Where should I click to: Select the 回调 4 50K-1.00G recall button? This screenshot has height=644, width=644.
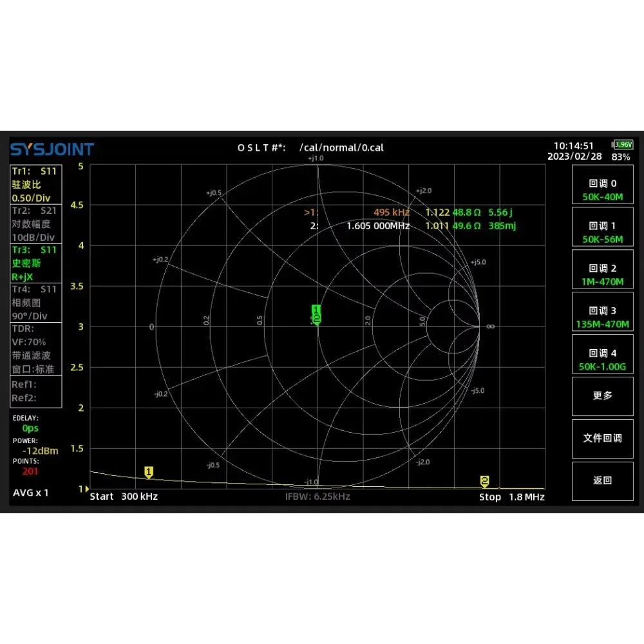click(x=602, y=354)
